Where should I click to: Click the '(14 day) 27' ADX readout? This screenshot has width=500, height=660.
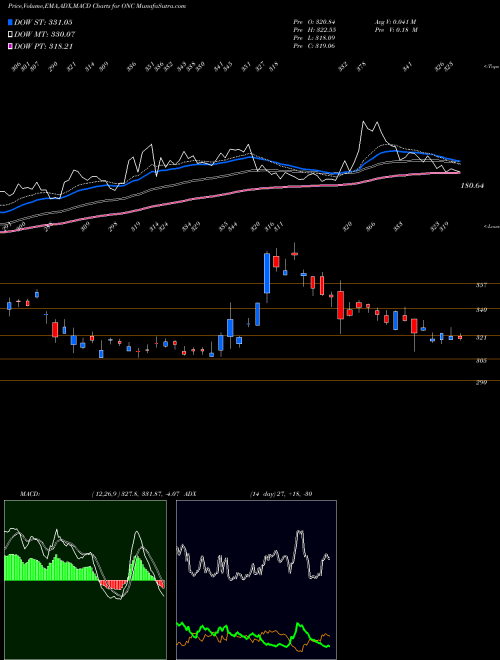269,493
